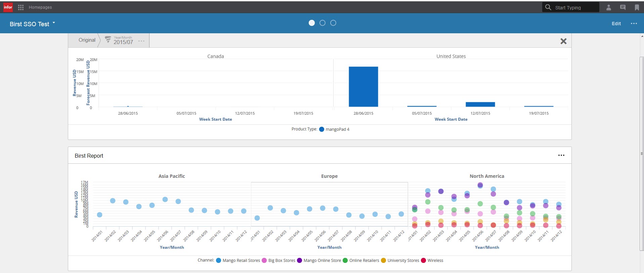Open the app grid menu icon
The height and width of the screenshot is (273, 644).
(x=21, y=7)
